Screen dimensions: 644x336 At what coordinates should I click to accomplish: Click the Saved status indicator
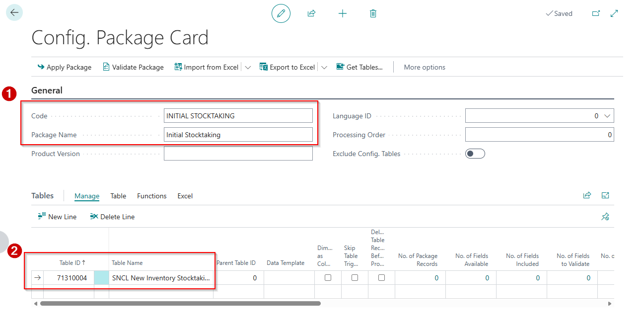(x=559, y=13)
